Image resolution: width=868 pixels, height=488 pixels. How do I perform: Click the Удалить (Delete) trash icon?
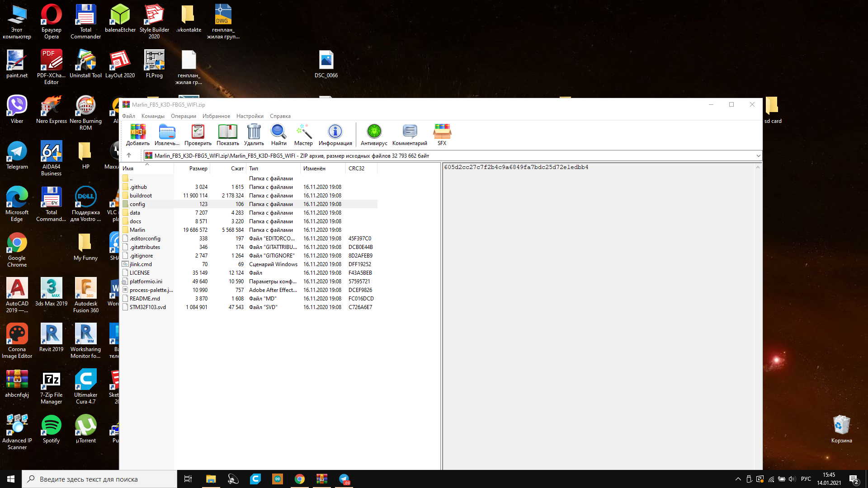(x=254, y=135)
